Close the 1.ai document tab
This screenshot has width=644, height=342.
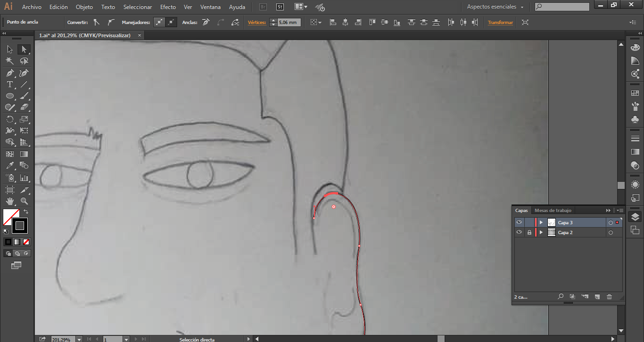(x=140, y=35)
